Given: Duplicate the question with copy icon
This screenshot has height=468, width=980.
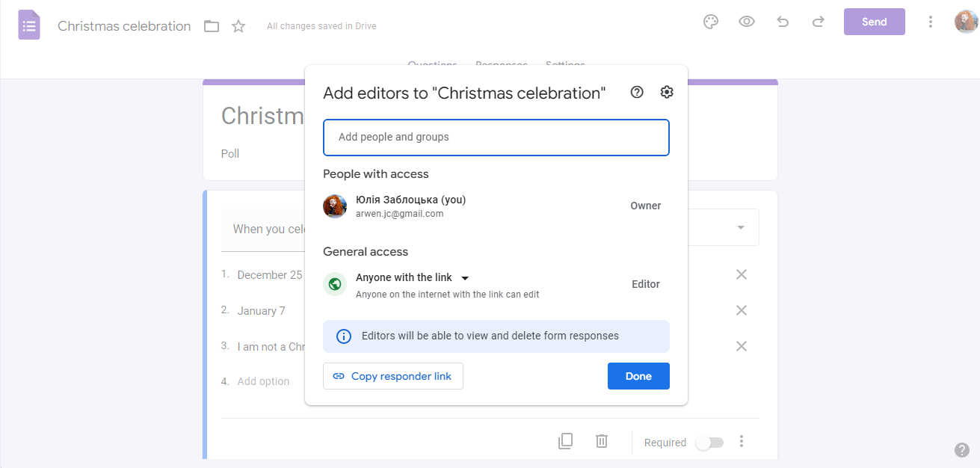Looking at the screenshot, I should point(566,441).
